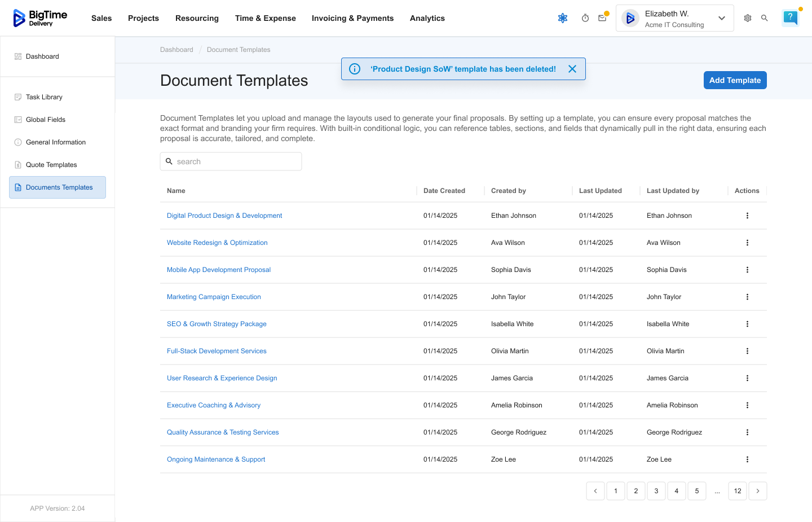
Task: Jump to page 12 of results
Action: [x=738, y=491]
